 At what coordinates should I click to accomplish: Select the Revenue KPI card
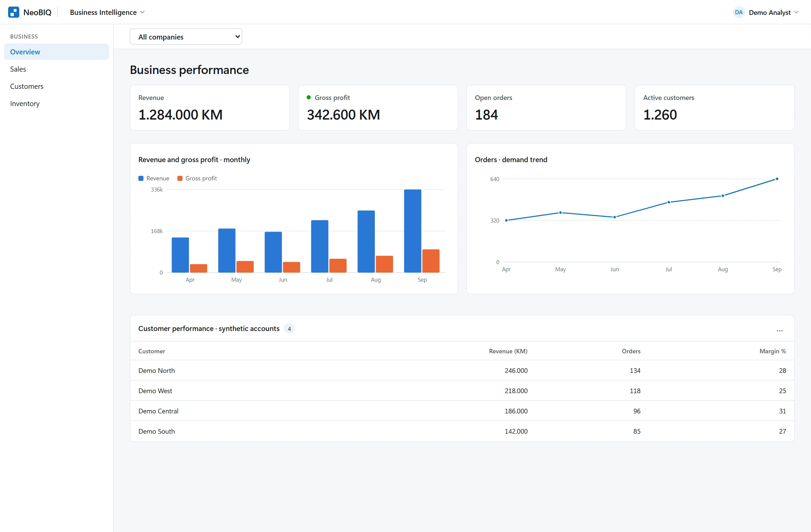(x=210, y=108)
